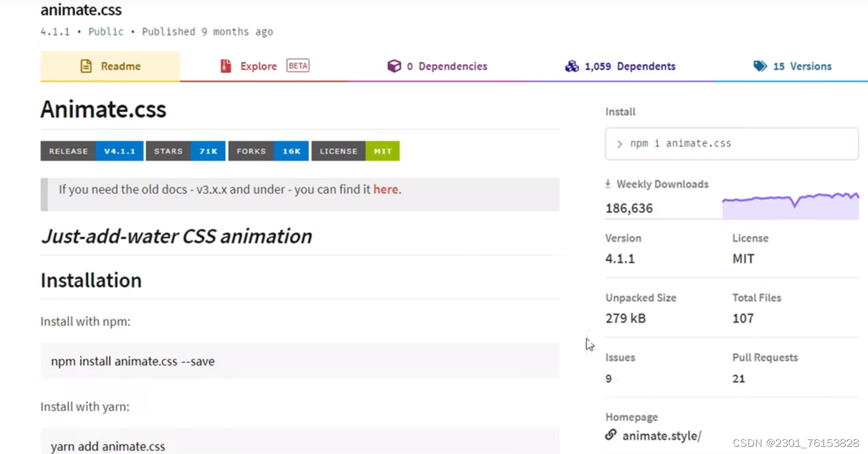The width and height of the screenshot is (868, 454).
Task: Click the weekly downloads sparkline chart
Action: [790, 206]
